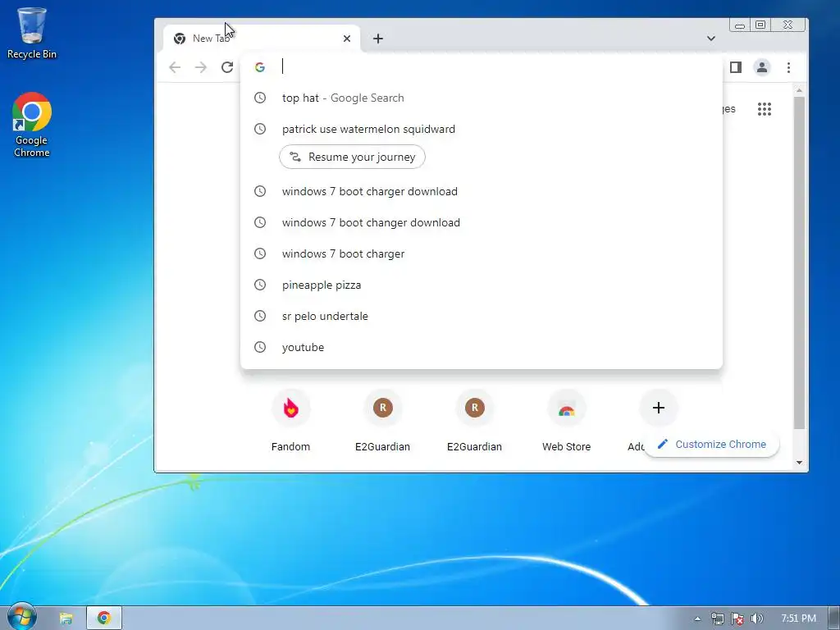840x630 pixels.
Task: Click the 7:51 PM clock
Action: click(798, 619)
